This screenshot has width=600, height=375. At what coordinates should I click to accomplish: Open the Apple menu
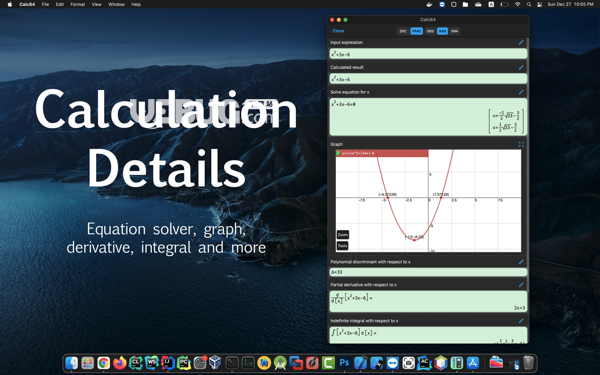(x=10, y=4)
